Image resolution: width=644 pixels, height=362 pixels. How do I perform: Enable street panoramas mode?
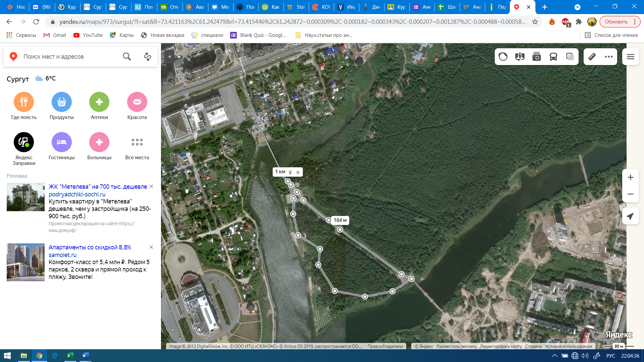(x=520, y=57)
